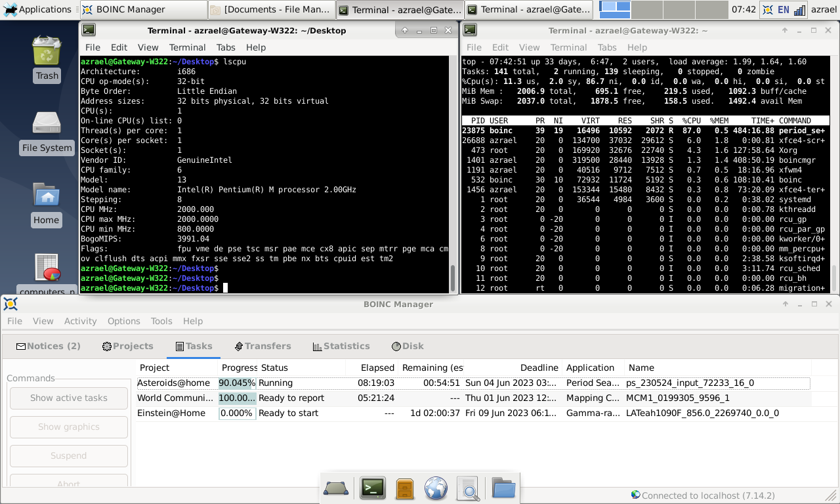
Task: Select the World Community Grid task row
Action: (x=473, y=398)
